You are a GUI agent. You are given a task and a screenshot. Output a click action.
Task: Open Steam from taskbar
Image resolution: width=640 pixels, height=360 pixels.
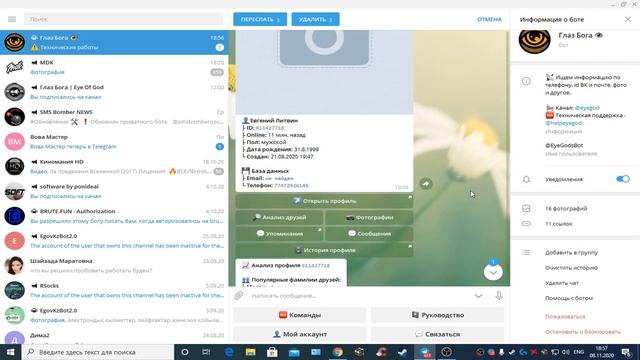(x=402, y=352)
